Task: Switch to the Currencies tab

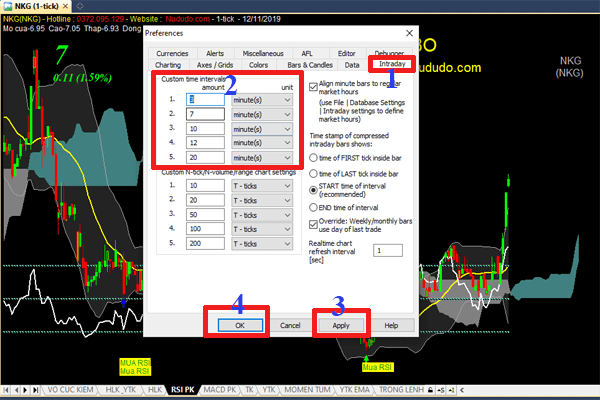Action: (172, 54)
